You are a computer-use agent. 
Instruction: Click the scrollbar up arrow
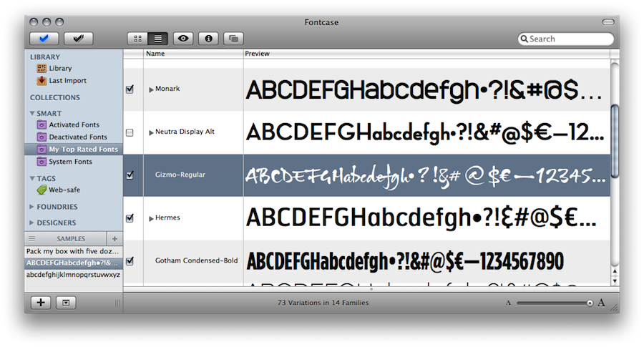[615, 271]
